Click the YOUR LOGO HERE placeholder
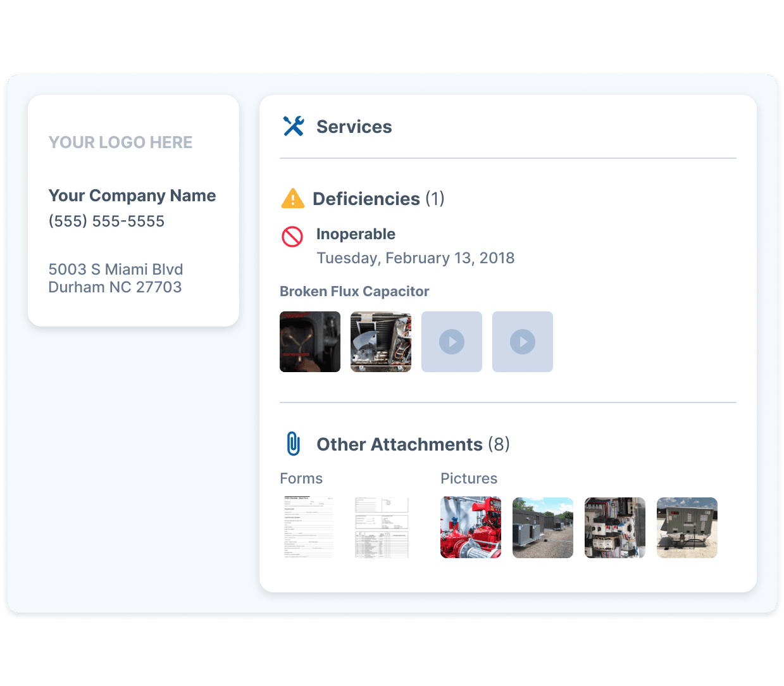The image size is (784, 686). tap(120, 142)
